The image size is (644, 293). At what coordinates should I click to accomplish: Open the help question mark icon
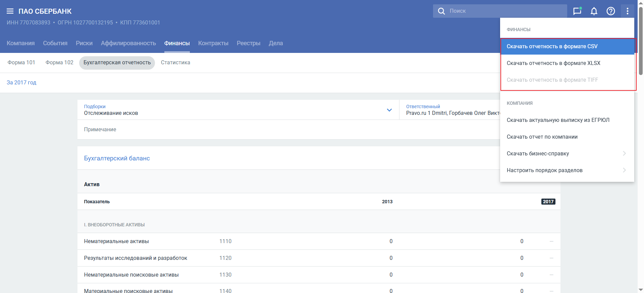[x=610, y=11]
